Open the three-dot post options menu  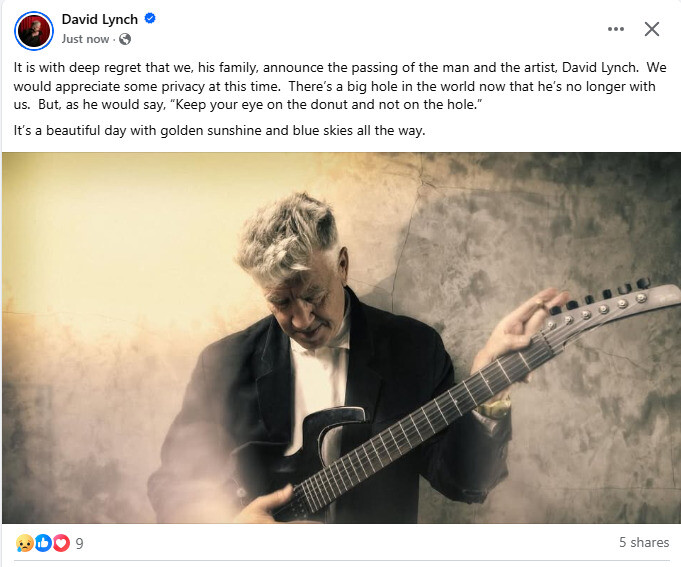(x=616, y=29)
